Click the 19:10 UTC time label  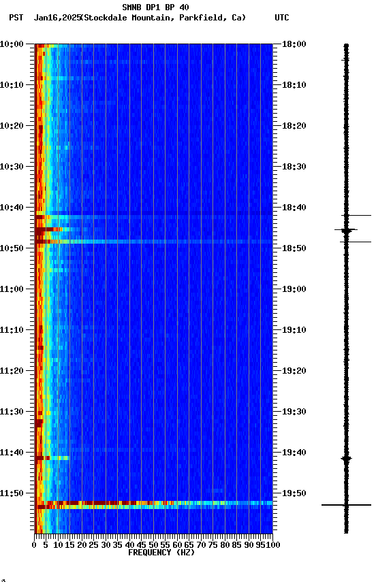tap(294, 330)
